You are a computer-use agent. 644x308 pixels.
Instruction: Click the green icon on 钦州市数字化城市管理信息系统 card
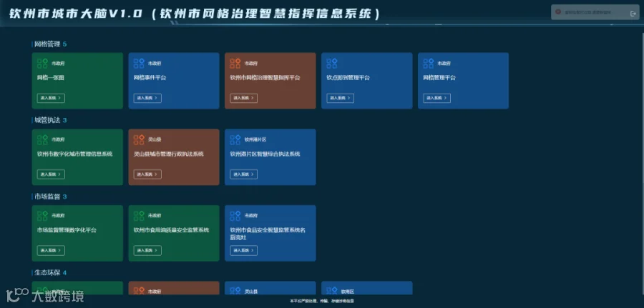[x=42, y=139]
